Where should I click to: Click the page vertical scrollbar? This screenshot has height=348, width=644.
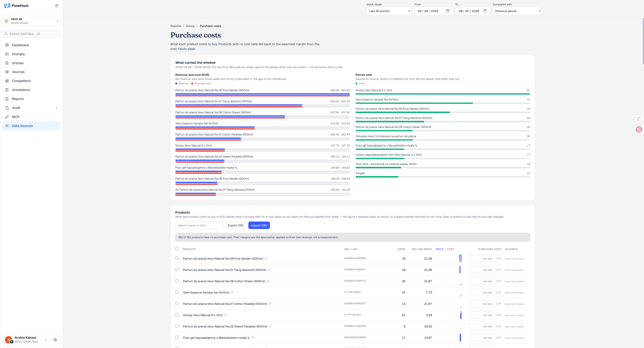[x=643, y=41]
